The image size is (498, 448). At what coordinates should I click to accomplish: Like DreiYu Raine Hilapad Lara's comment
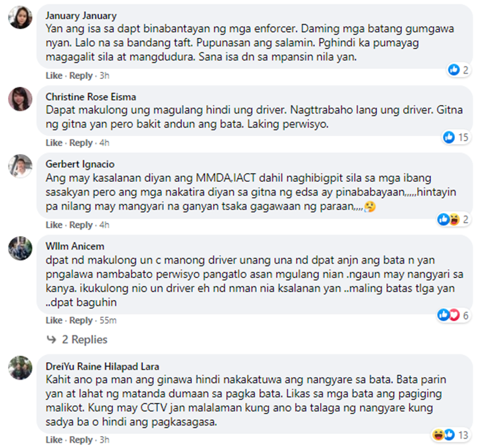(x=54, y=440)
